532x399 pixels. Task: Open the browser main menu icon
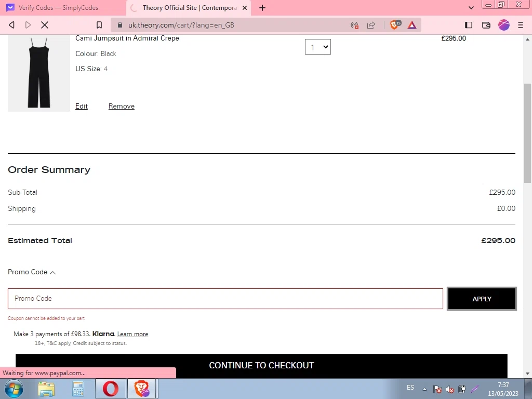click(x=521, y=25)
